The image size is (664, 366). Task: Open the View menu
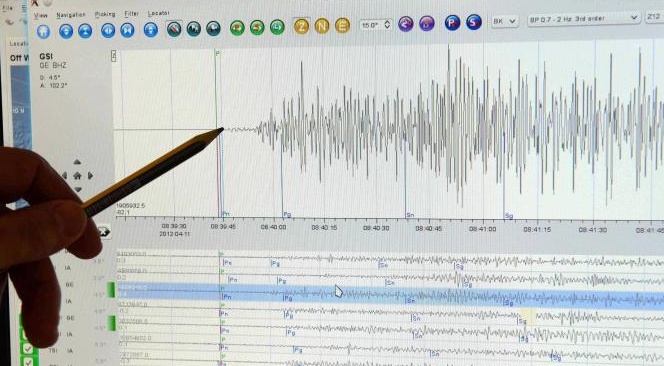click(41, 15)
